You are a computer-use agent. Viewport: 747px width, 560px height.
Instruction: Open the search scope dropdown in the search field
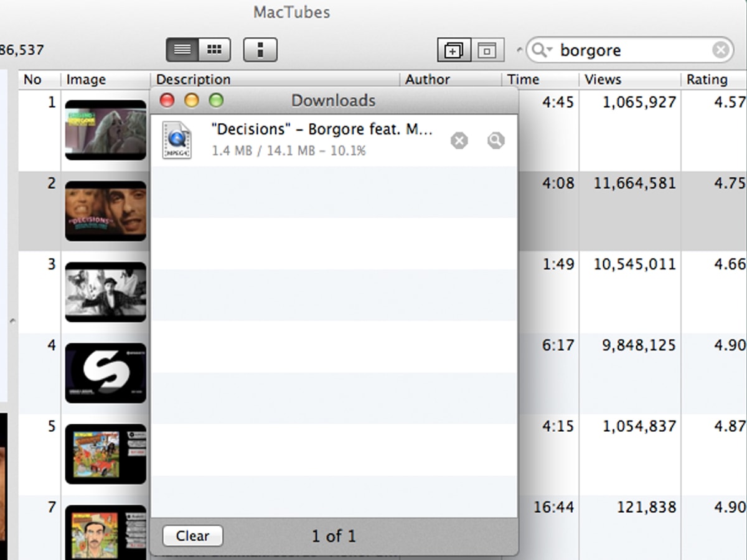click(541, 50)
